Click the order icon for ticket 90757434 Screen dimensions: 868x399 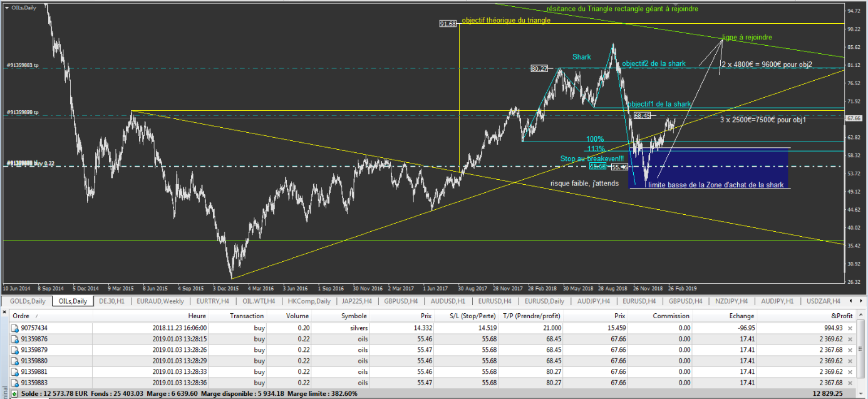(15, 328)
